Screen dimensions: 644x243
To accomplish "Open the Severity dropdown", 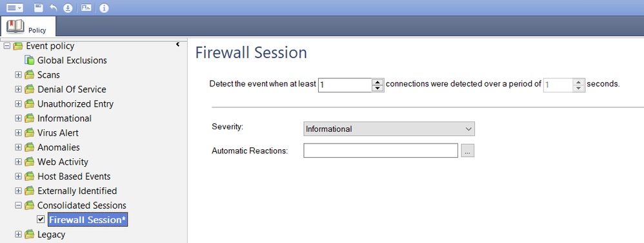I will tap(389, 129).
